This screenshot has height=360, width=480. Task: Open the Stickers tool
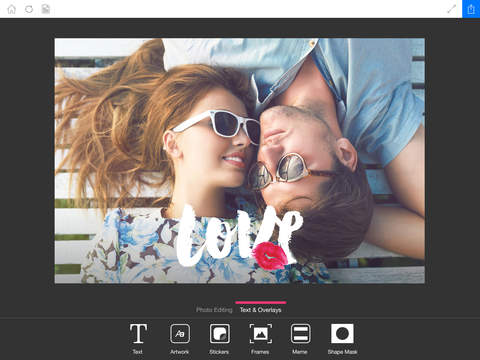[219, 338]
